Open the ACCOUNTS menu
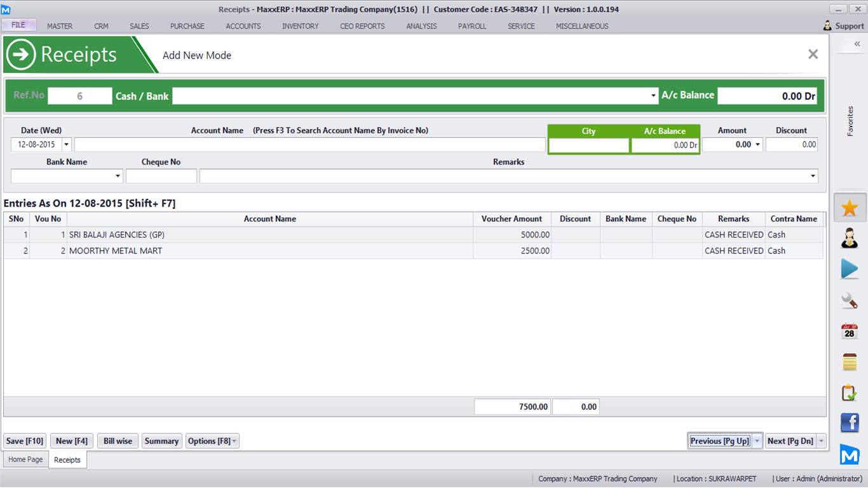The image size is (868, 488). point(243,26)
